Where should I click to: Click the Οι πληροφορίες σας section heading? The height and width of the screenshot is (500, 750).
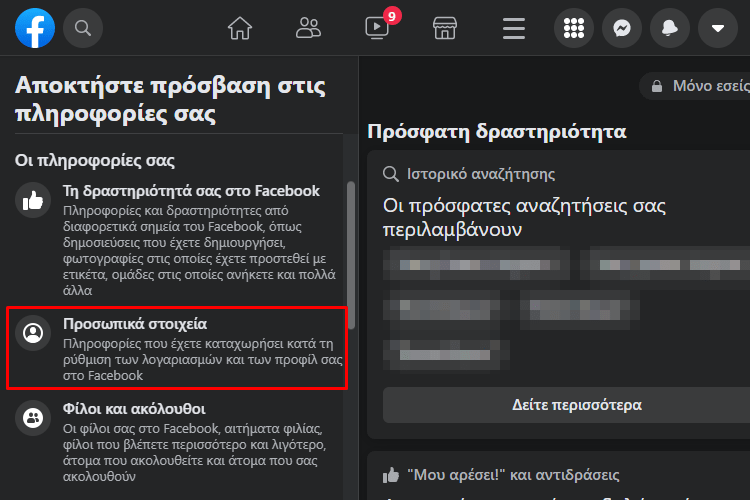pos(95,160)
